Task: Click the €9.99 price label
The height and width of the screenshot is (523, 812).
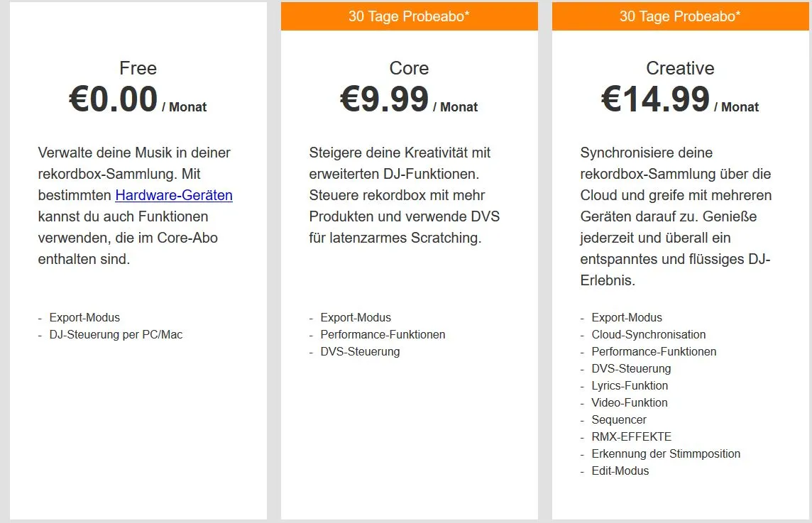Action: [383, 99]
